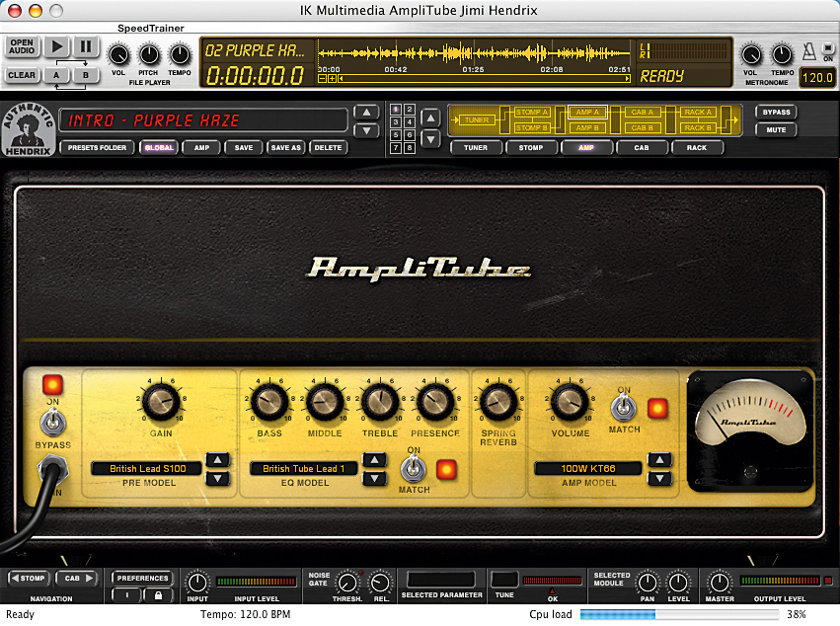840x626 pixels.
Task: Click SAVE AS preset button
Action: 285,147
